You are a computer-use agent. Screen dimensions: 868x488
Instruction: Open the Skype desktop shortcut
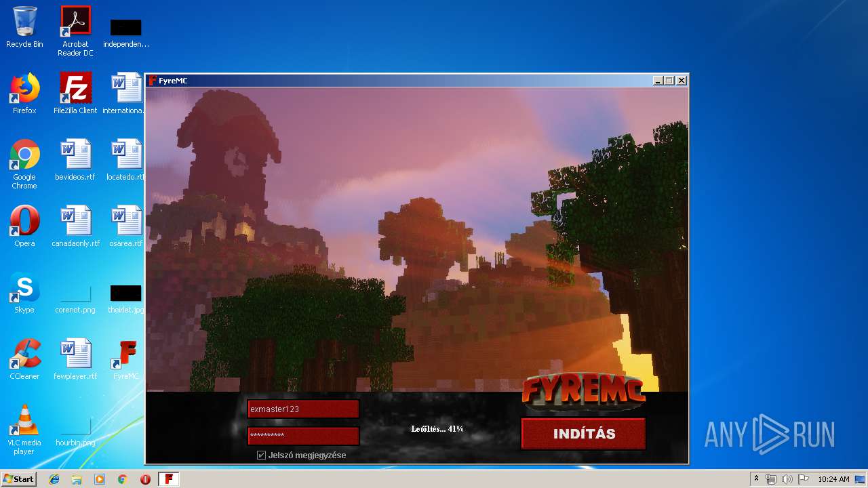(24, 293)
